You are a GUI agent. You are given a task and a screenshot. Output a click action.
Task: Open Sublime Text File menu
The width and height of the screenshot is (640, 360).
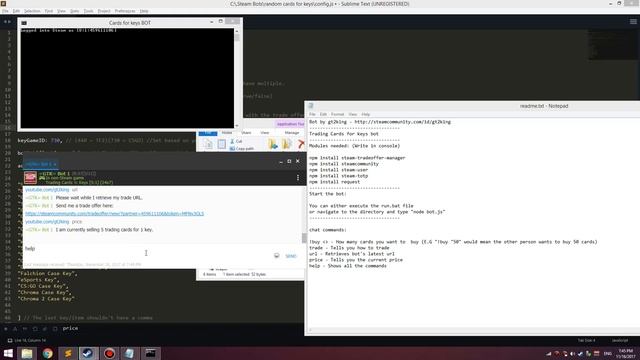point(5,11)
